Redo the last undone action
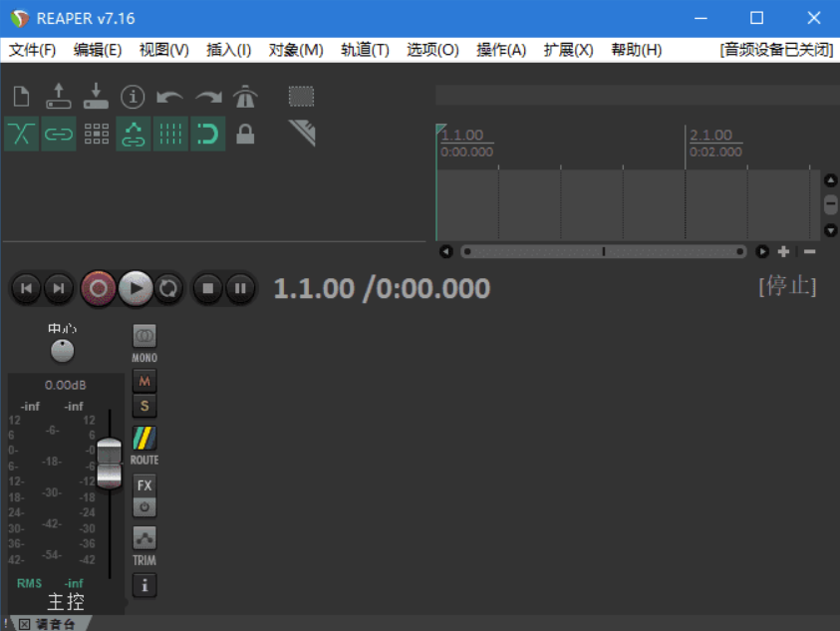The width and height of the screenshot is (840, 631). point(208,97)
